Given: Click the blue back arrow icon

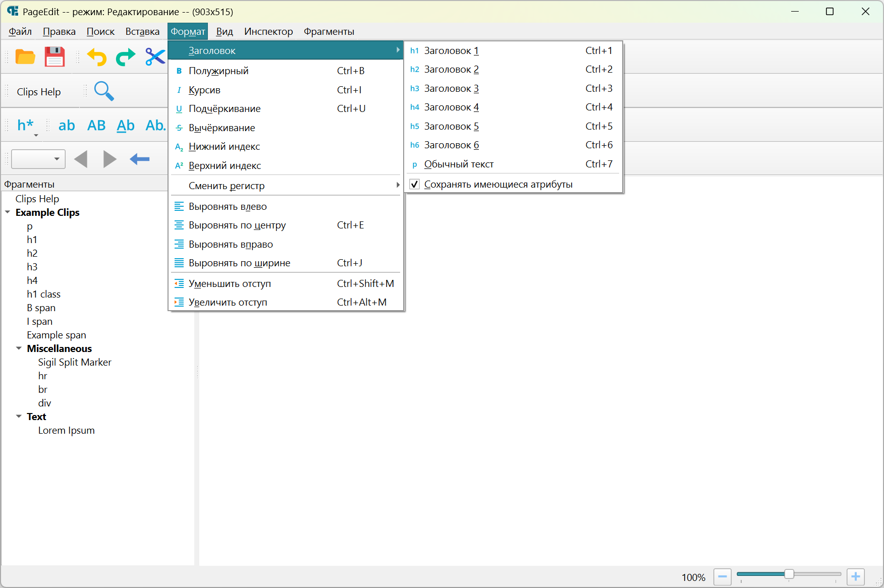Looking at the screenshot, I should pyautogui.click(x=139, y=159).
